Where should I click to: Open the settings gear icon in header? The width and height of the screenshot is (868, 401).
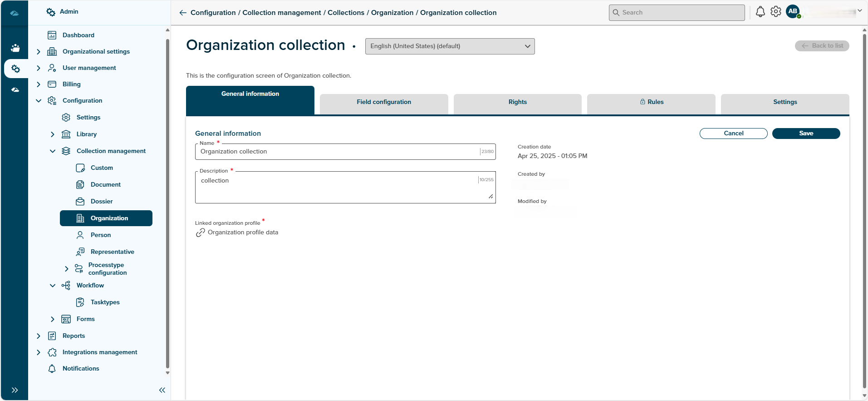point(776,12)
